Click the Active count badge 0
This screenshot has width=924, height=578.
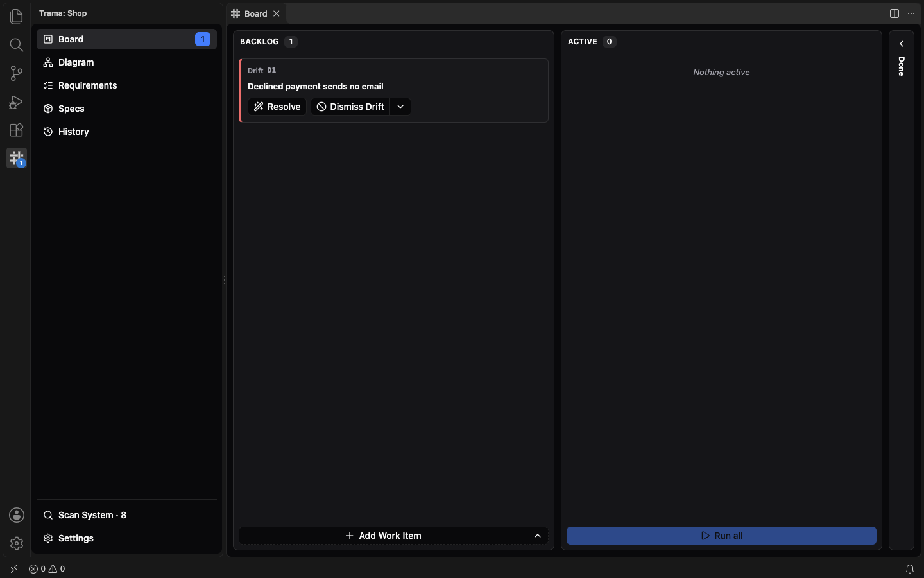[x=609, y=41]
